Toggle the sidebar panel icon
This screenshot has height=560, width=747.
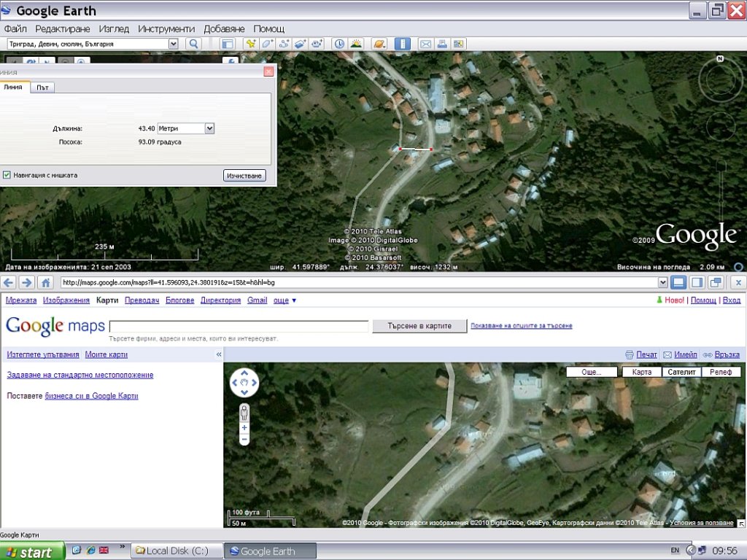coord(228,44)
